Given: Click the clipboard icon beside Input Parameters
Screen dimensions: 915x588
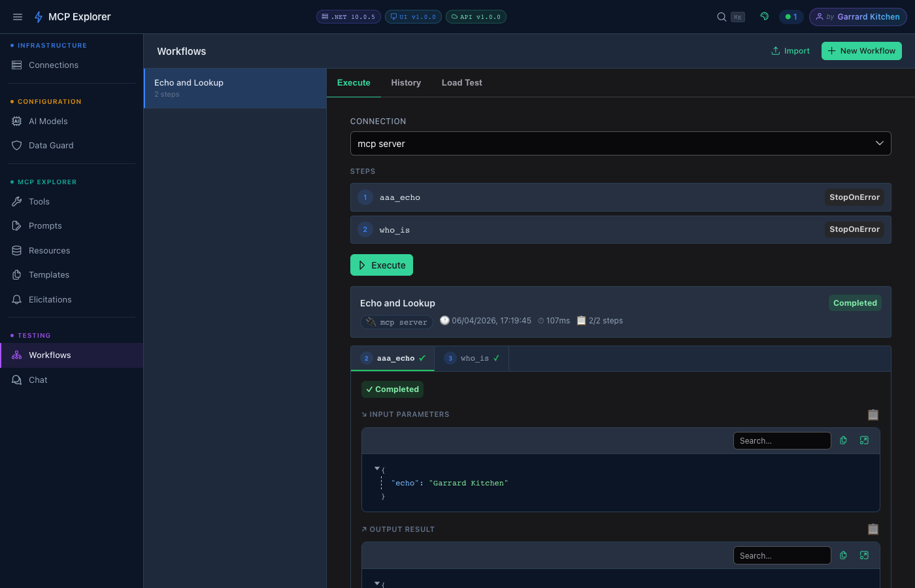Looking at the screenshot, I should pos(873,414).
